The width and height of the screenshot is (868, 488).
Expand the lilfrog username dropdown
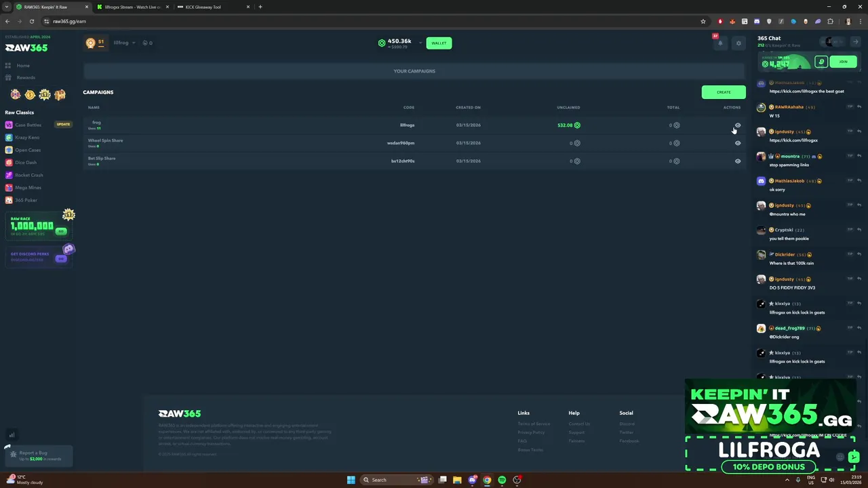coord(134,43)
